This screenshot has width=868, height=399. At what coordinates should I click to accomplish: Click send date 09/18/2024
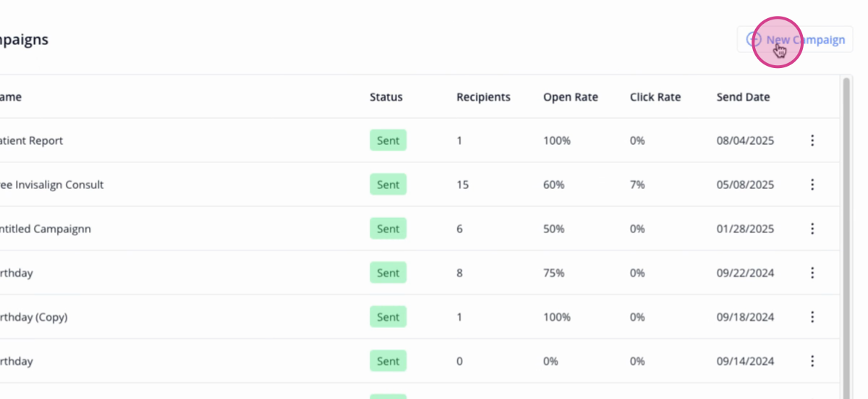745,317
